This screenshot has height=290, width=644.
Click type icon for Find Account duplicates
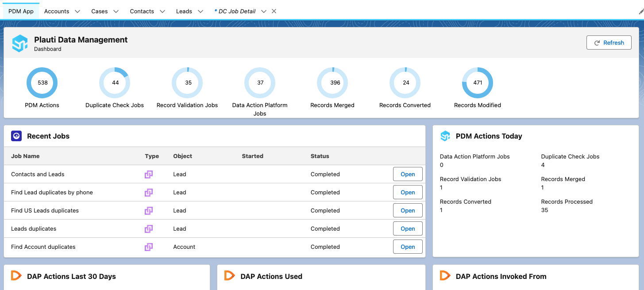[x=149, y=247]
